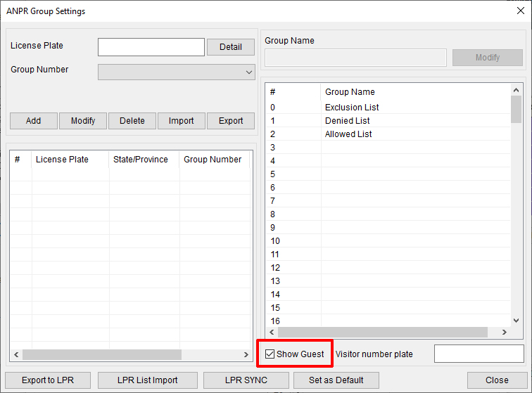Screen dimensions: 532x393
Task: Select the Denied List group row
Action: [x=347, y=121]
